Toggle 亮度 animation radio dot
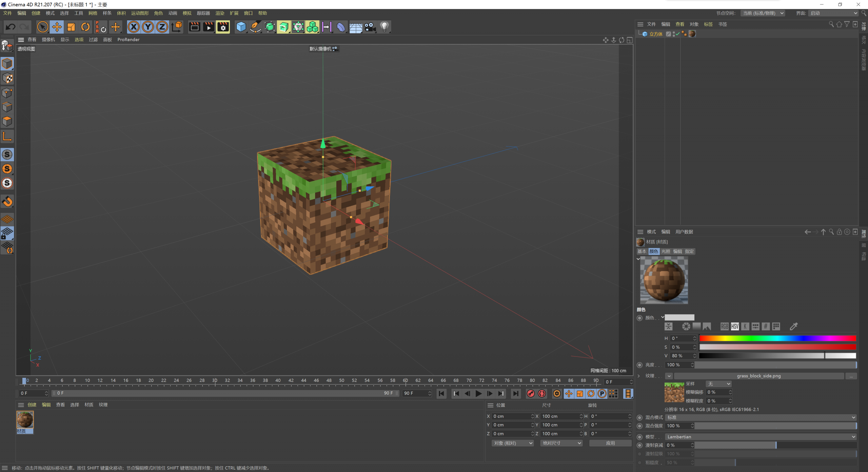Screen dimensions: 868x472 (639, 365)
